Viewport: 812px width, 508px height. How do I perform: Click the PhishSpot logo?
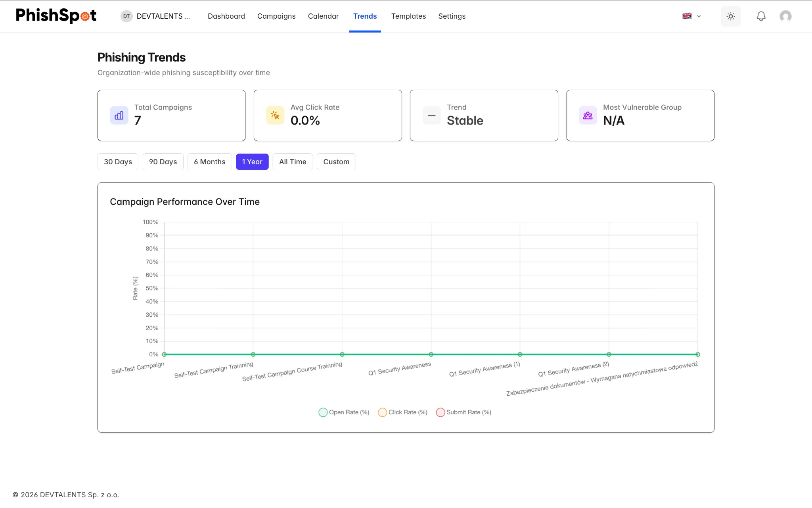click(x=56, y=16)
